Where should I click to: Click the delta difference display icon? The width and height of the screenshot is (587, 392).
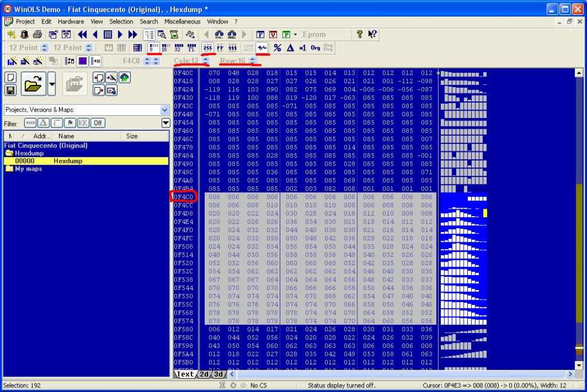290,48
